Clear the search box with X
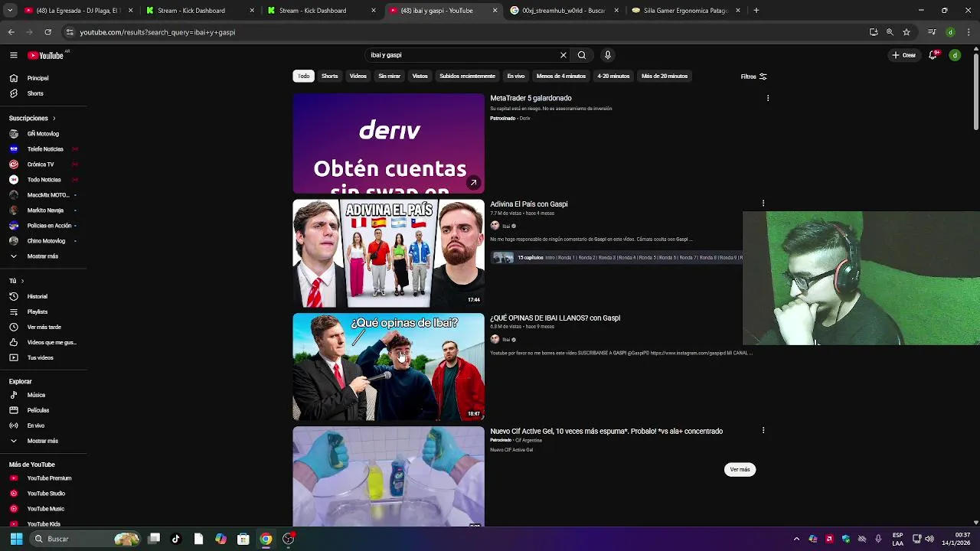Screen dimensions: 980x551 (x=563, y=55)
